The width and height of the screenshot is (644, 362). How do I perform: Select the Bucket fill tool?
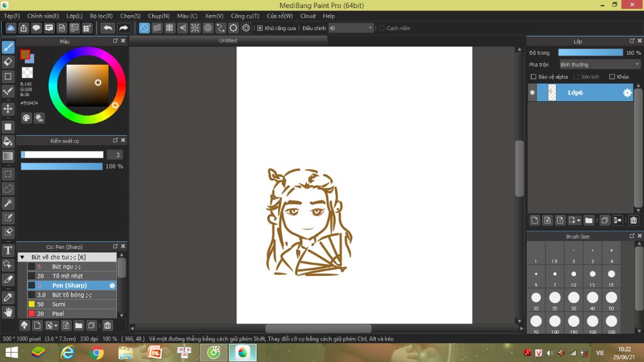[8, 141]
